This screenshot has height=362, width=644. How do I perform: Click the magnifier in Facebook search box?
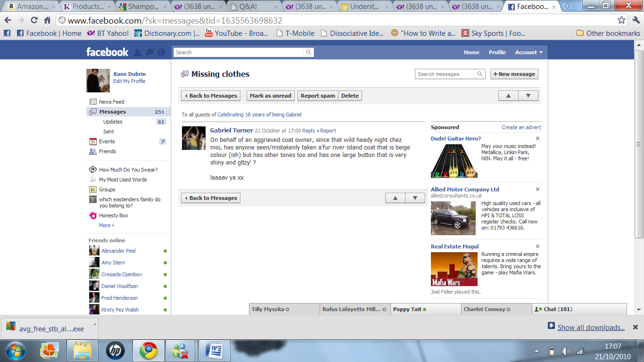308,52
